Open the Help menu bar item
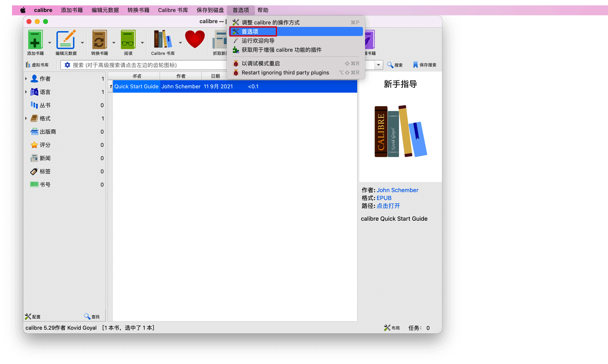Image resolution: width=608 pixels, height=364 pixels. (x=263, y=10)
